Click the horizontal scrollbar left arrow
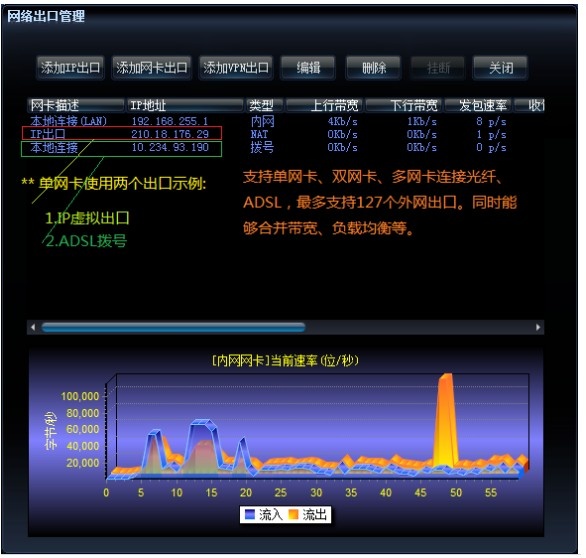The width and height of the screenshot is (586, 558). [33, 327]
